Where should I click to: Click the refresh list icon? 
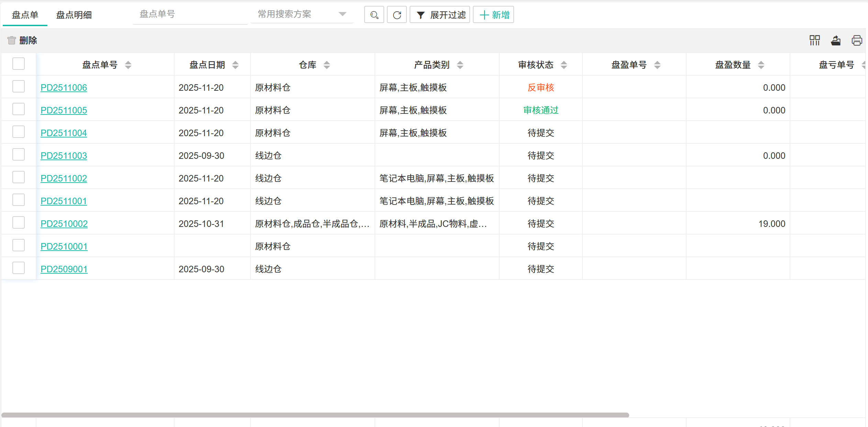[397, 15]
